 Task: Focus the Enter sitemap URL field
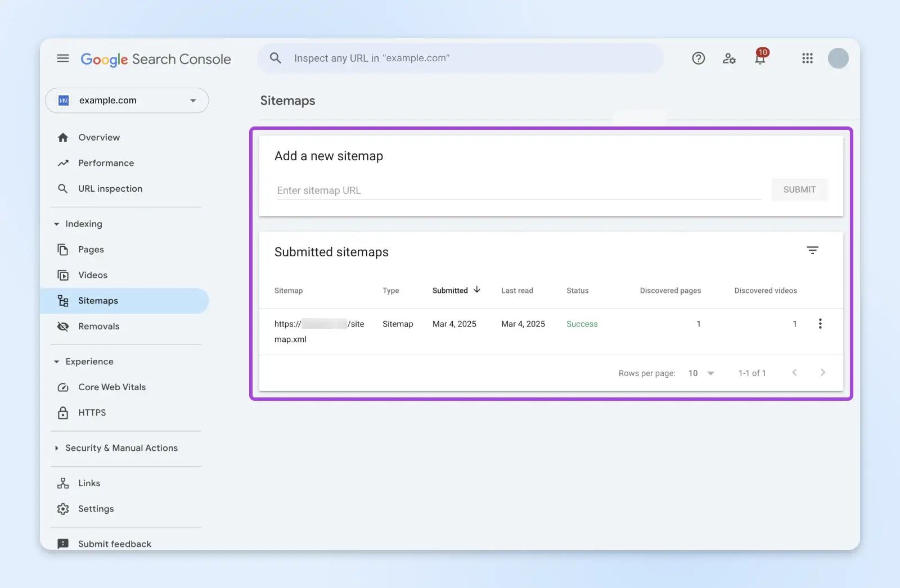[x=517, y=191]
